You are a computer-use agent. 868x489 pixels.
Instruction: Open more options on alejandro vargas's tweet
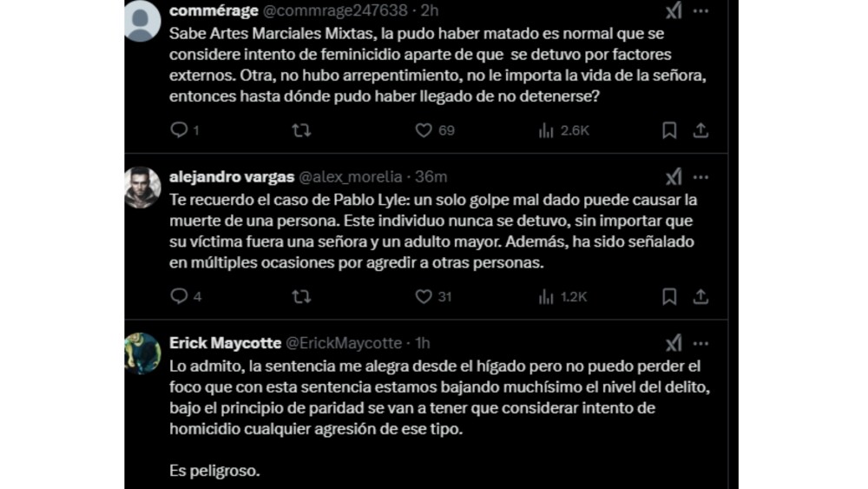click(700, 177)
